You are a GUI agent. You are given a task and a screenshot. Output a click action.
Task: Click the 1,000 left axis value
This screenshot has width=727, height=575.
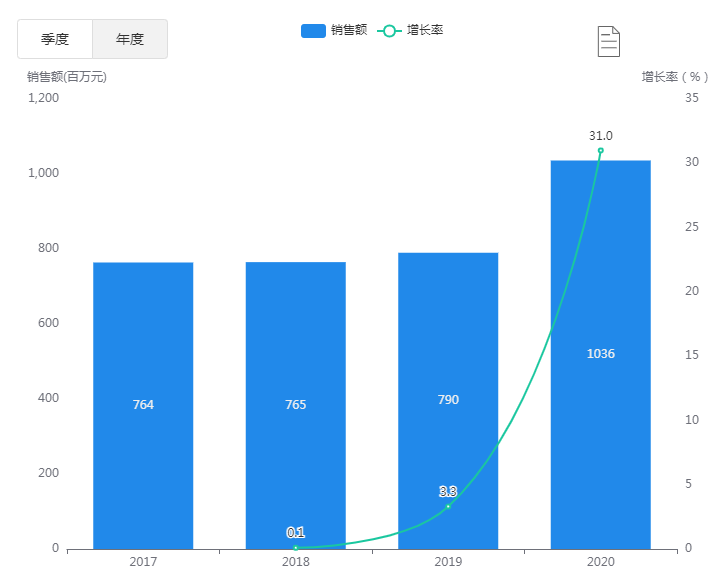[x=44, y=173]
